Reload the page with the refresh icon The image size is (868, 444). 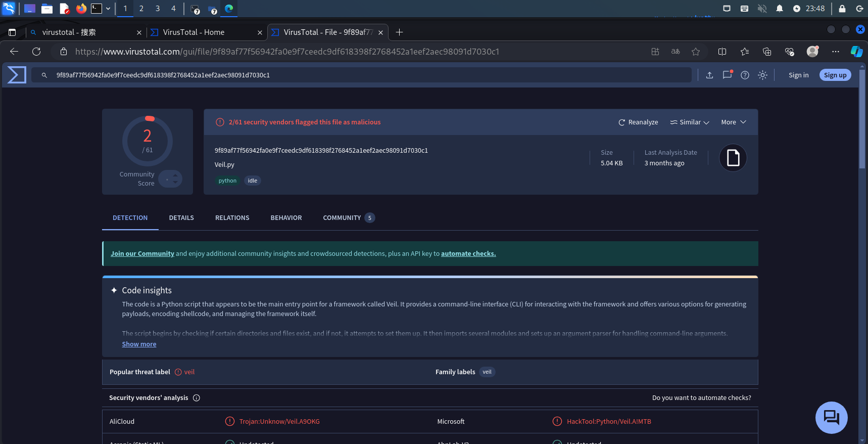click(x=36, y=52)
